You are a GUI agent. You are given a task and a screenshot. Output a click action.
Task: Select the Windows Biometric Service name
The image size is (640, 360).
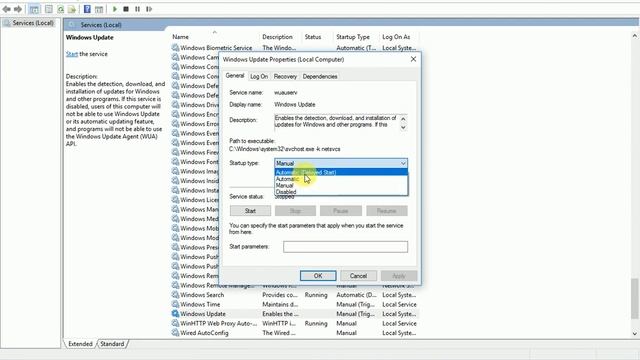[x=216, y=48]
